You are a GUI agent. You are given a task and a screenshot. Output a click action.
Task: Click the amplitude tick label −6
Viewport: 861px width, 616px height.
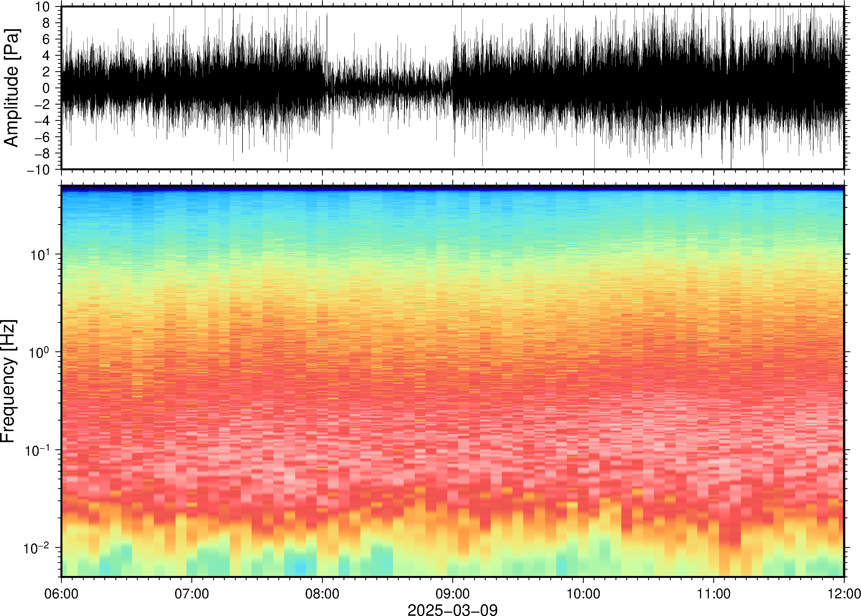pos(42,137)
